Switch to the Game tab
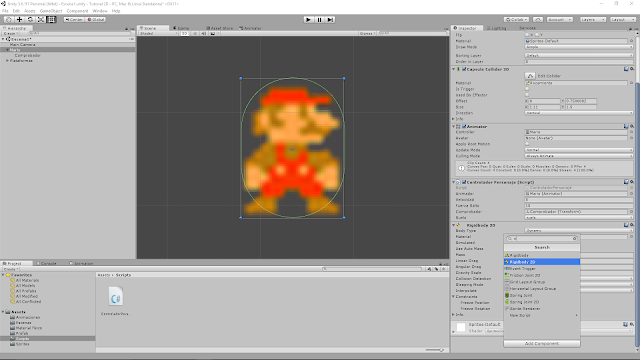The width and height of the screenshot is (640, 360). (x=181, y=28)
